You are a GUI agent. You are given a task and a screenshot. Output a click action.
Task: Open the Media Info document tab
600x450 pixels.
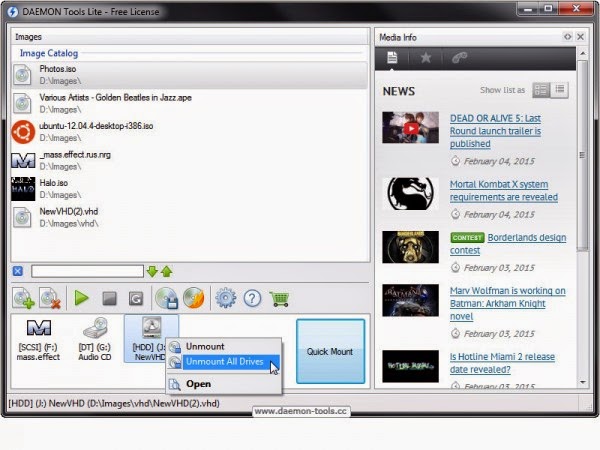[x=392, y=58]
